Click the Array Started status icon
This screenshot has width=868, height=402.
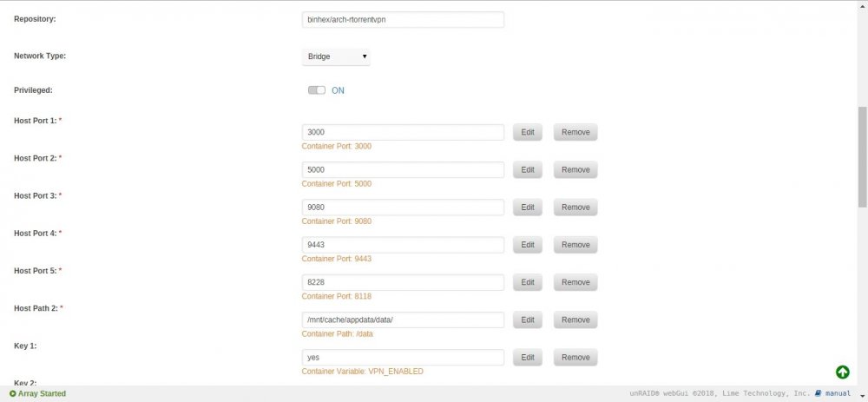13,393
